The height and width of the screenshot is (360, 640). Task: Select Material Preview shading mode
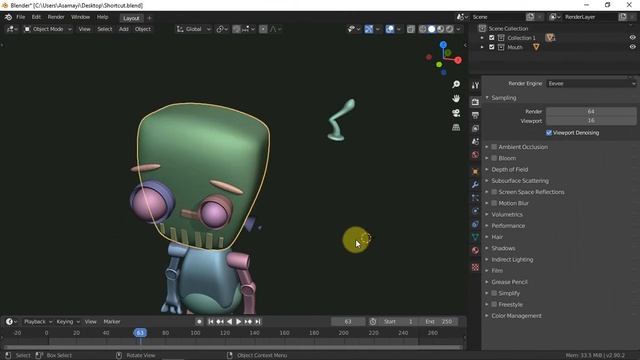point(440,29)
